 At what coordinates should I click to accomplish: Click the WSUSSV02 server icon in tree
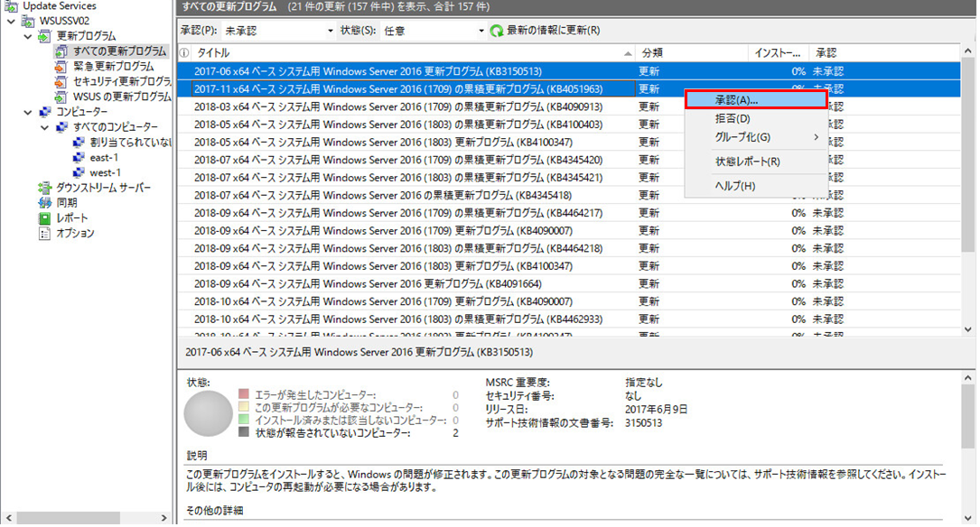(30, 21)
